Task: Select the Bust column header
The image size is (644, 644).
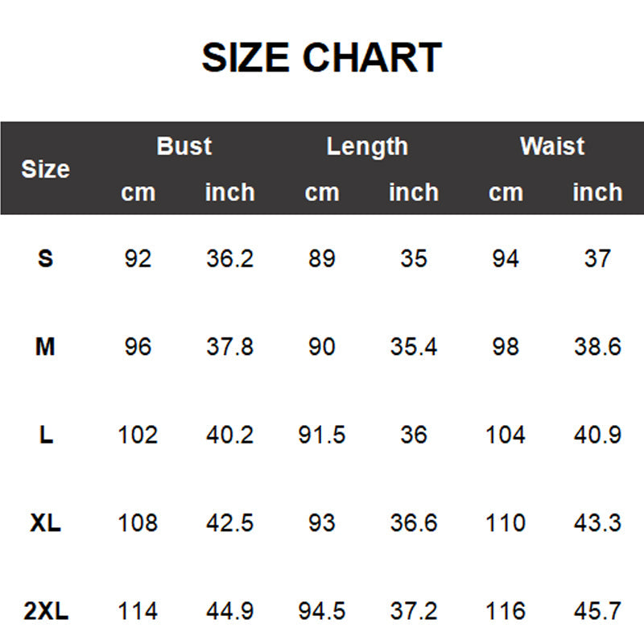Action: coord(184,147)
